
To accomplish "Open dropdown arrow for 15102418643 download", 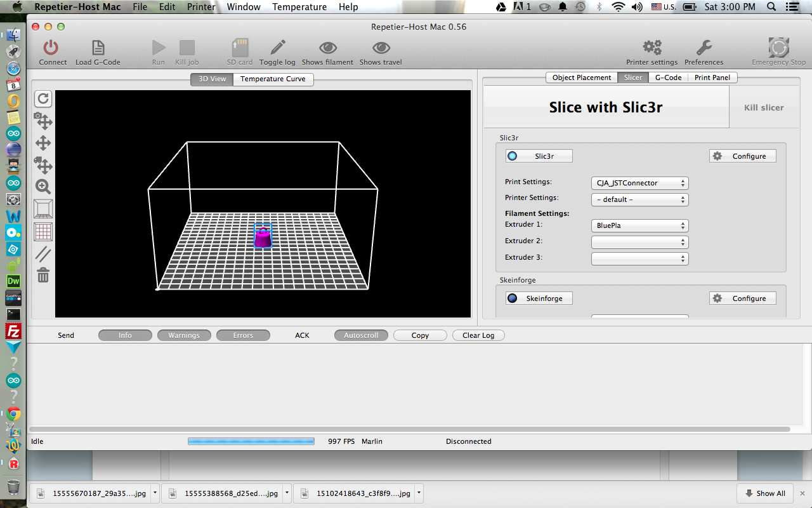I will pyautogui.click(x=419, y=493).
